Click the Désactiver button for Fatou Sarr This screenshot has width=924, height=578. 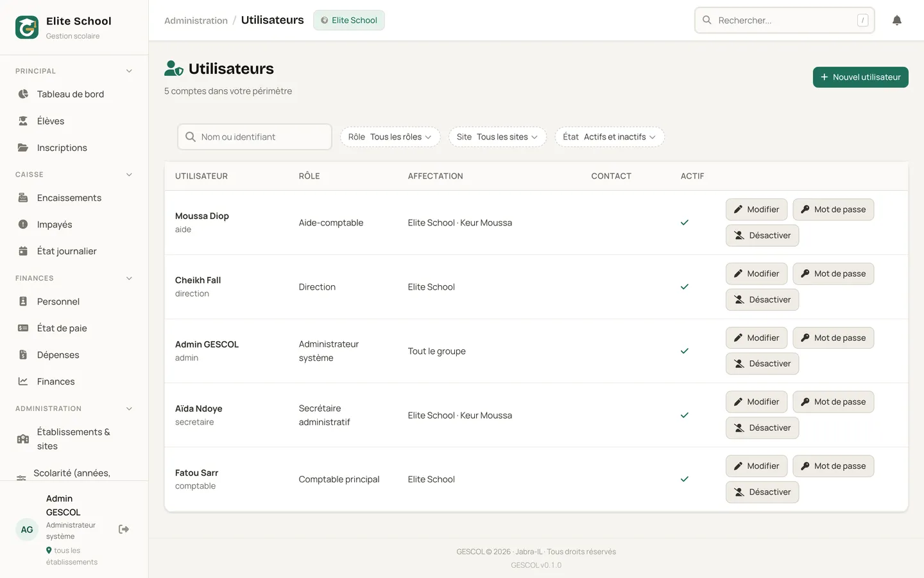762,492
